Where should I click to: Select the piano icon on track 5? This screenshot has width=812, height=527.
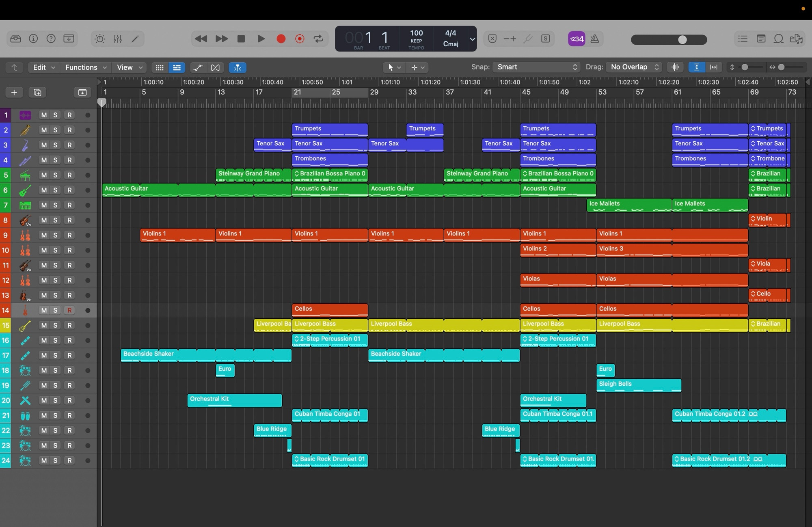25,175
